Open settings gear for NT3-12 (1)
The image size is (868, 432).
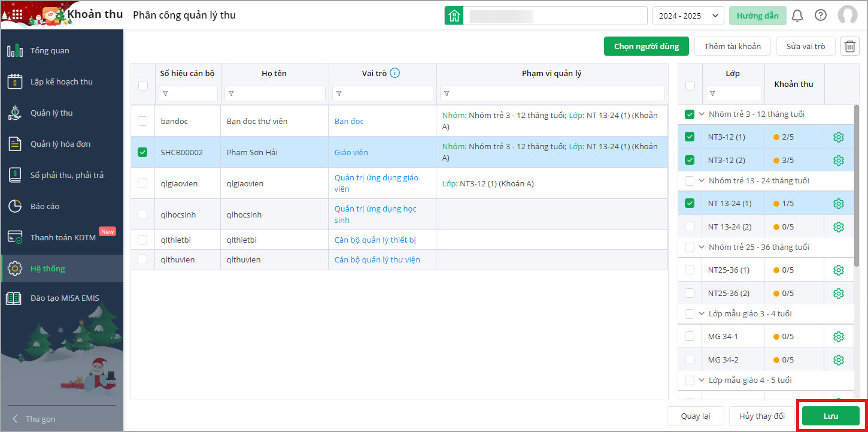838,137
